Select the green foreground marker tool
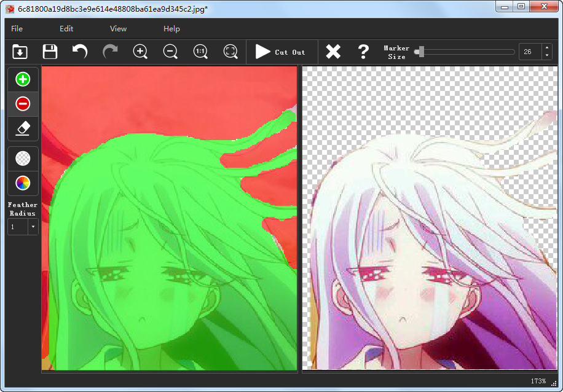563x392 pixels. coord(23,79)
